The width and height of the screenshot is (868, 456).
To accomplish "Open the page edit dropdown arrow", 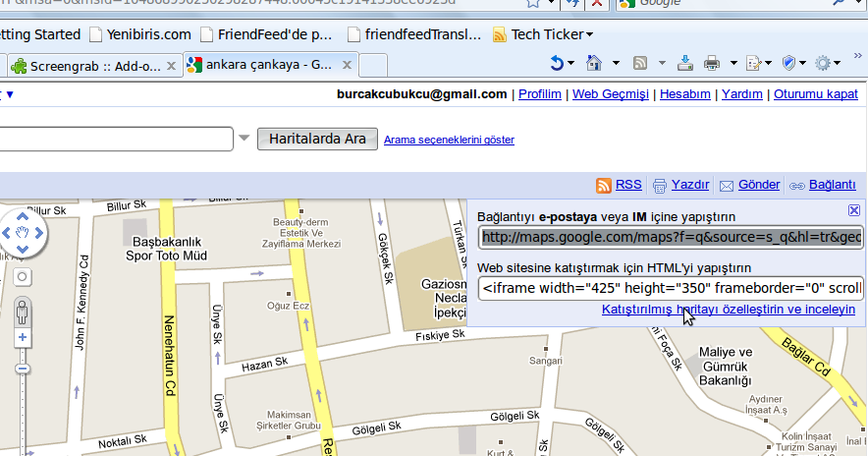I will point(768,63).
